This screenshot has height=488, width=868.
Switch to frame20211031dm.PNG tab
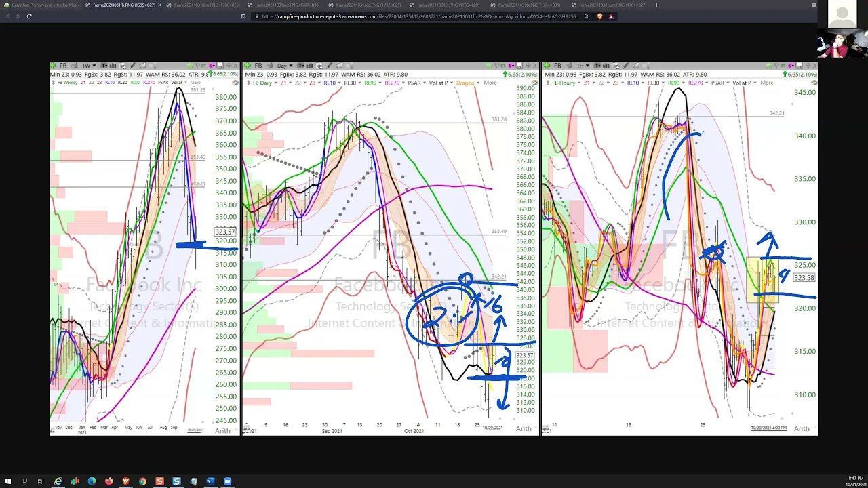[x=203, y=5]
